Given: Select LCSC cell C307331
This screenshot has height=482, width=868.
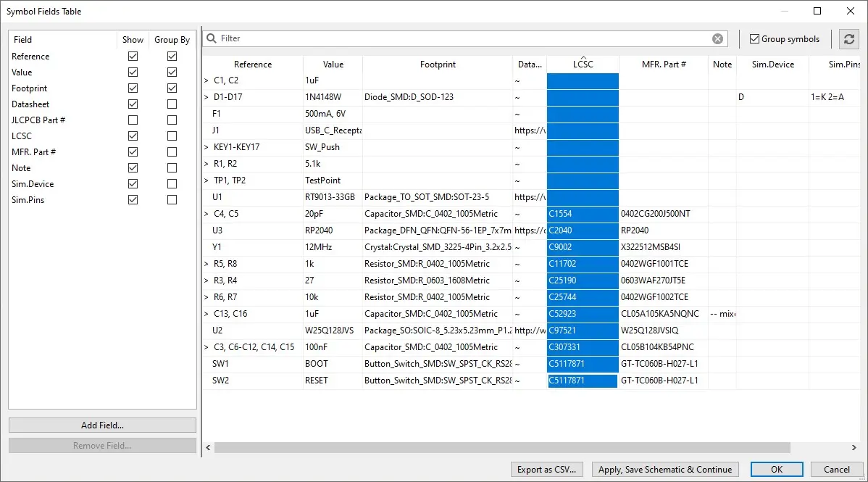Looking at the screenshot, I should pos(583,347).
